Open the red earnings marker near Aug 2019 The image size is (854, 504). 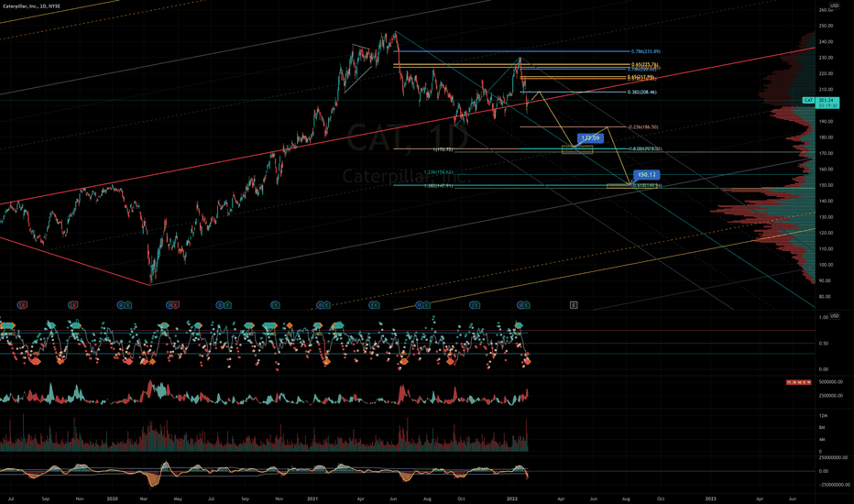click(24, 305)
